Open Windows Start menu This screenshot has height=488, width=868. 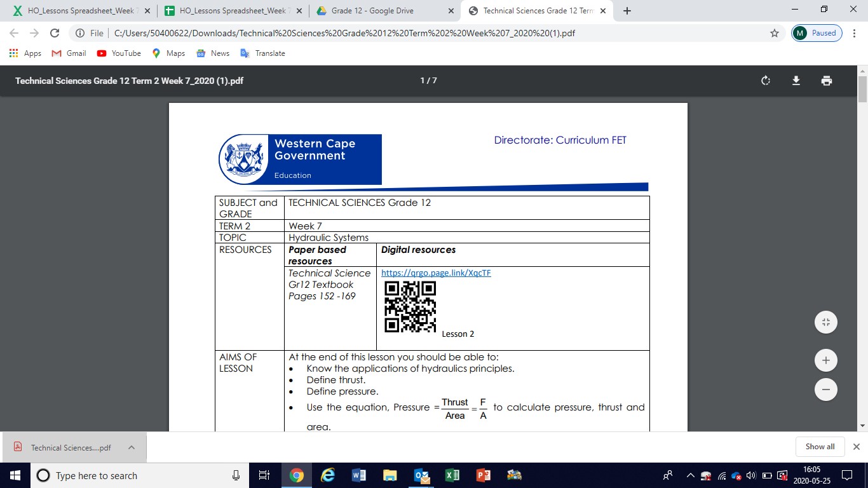(15, 475)
